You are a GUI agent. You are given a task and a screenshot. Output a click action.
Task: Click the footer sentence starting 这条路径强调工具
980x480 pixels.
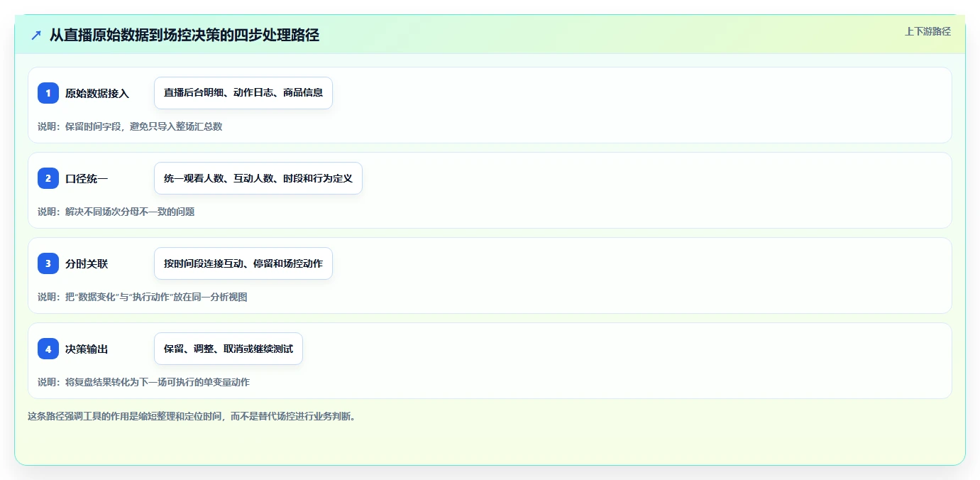click(191, 416)
